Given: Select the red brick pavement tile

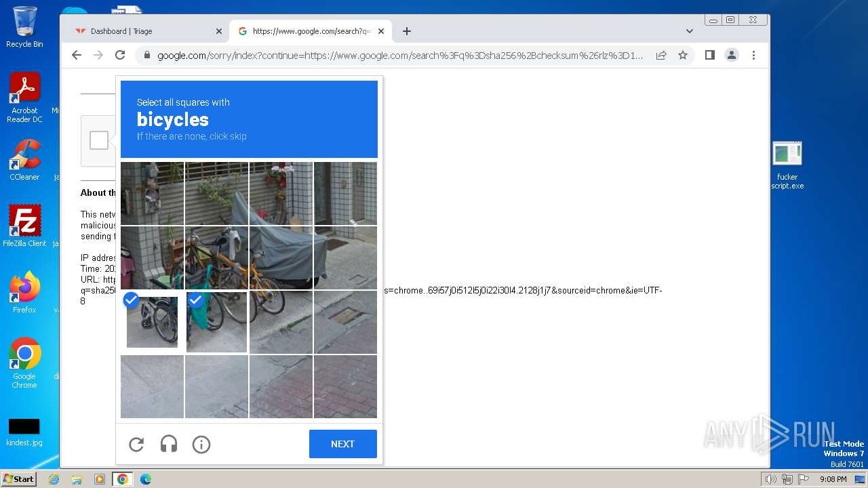Looking at the screenshot, I should coord(345,386).
